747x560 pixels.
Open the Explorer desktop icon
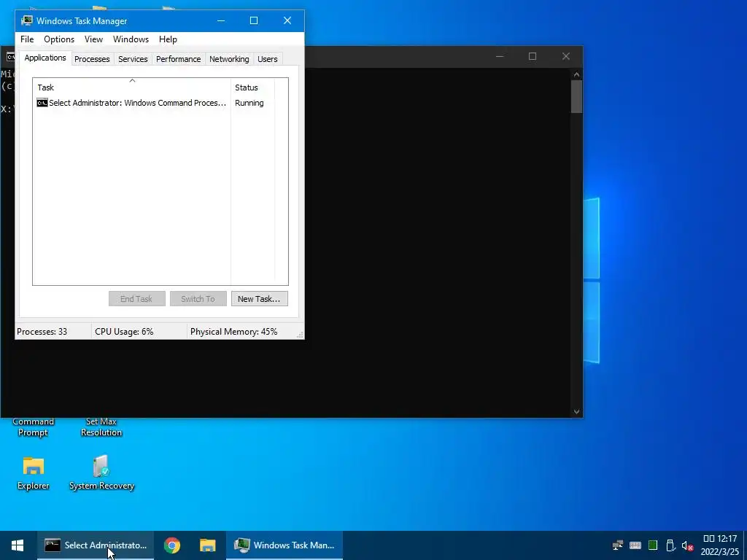point(34,472)
